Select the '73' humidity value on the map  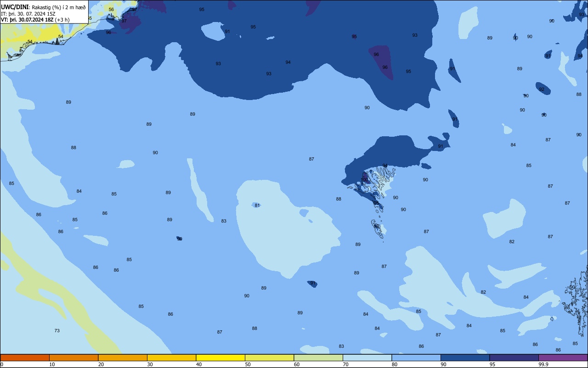pos(57,330)
